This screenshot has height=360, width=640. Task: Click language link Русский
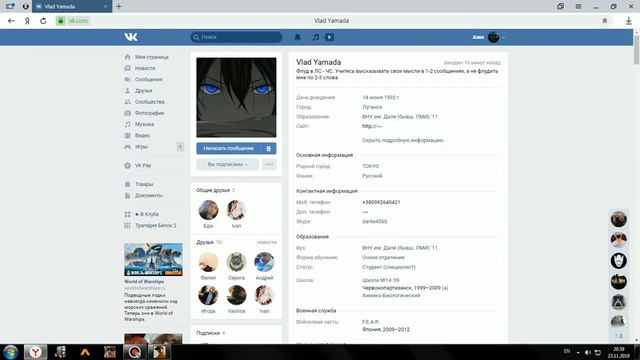coord(372,176)
